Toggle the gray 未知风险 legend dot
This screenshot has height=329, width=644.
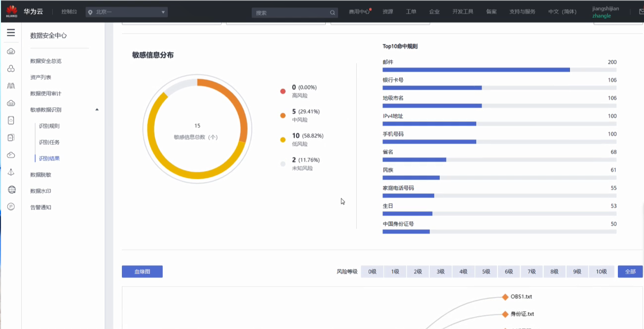(283, 164)
